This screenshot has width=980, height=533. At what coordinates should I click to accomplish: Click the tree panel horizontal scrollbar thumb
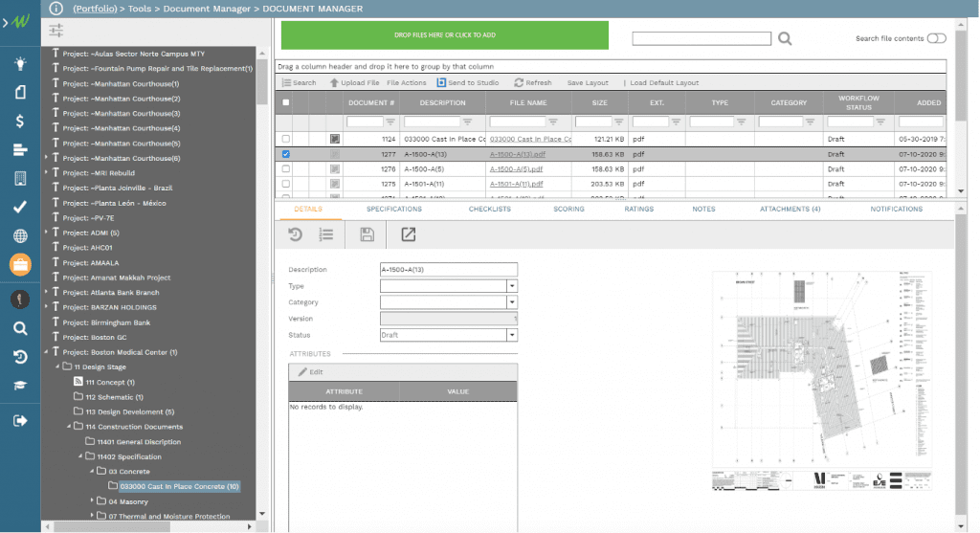pyautogui.click(x=111, y=526)
